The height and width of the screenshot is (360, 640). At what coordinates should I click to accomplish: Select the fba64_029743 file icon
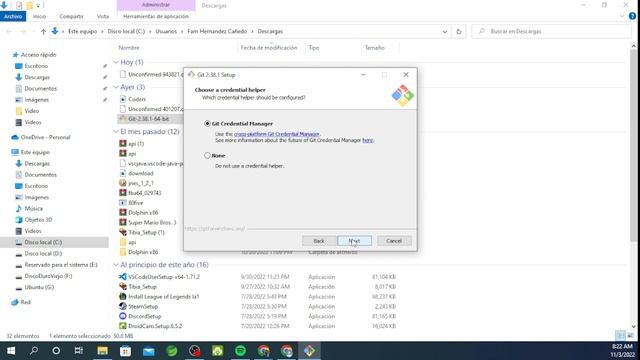pyautogui.click(x=122, y=193)
